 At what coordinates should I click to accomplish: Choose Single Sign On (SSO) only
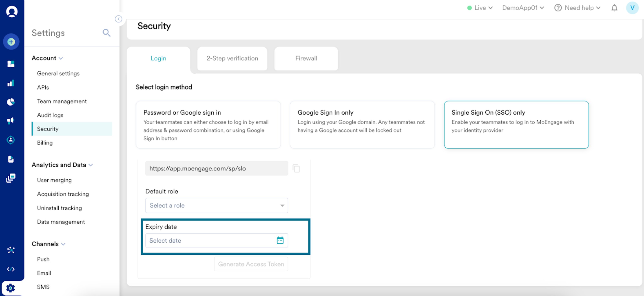tap(516, 125)
